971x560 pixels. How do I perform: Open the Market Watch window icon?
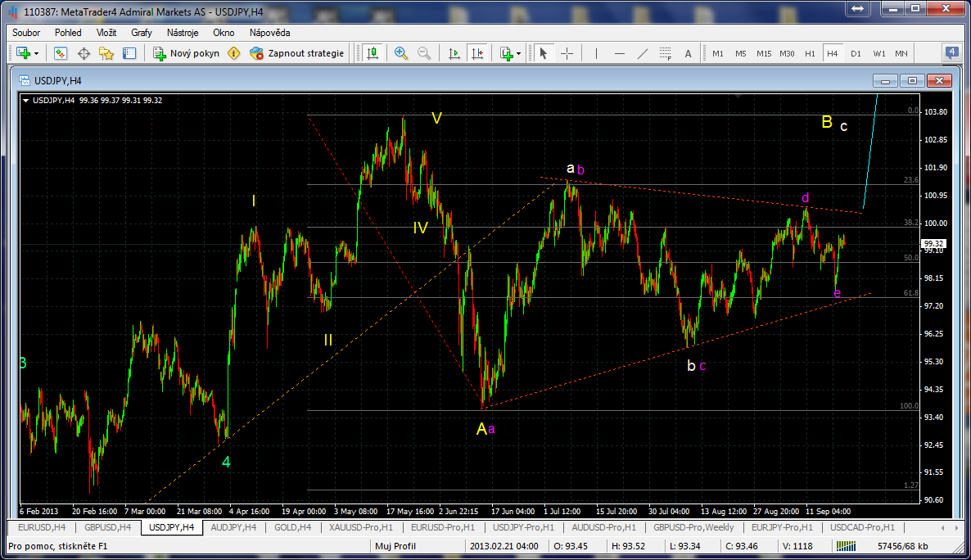pos(60,53)
